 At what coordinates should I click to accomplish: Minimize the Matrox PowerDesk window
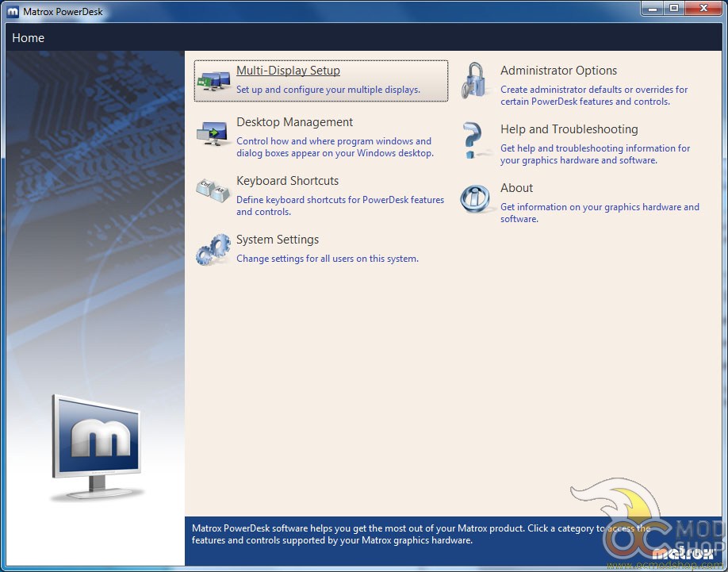[653, 8]
